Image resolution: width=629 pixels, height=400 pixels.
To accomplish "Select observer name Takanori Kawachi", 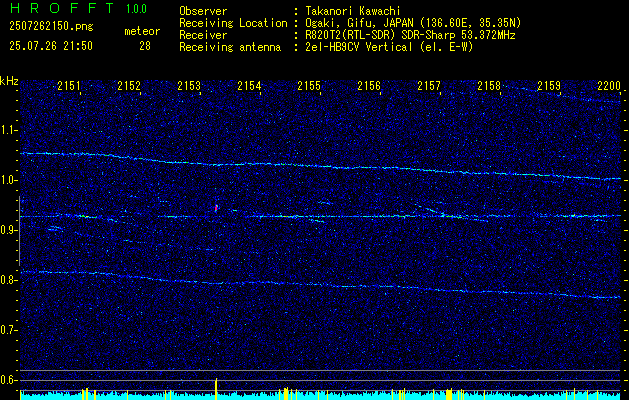I will coord(352,11).
